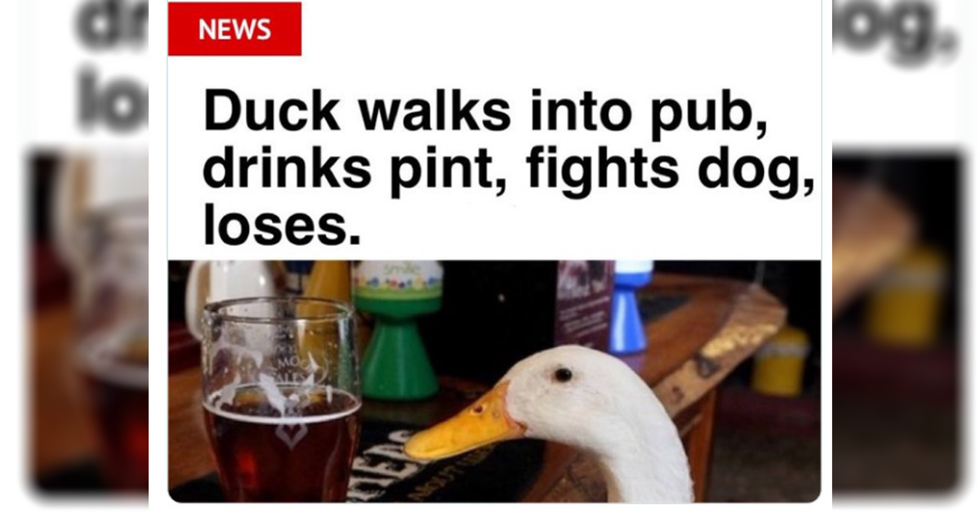This screenshot has height=513, width=980.
Task: Click the blurred yellow object right background
Action: tap(906, 296)
